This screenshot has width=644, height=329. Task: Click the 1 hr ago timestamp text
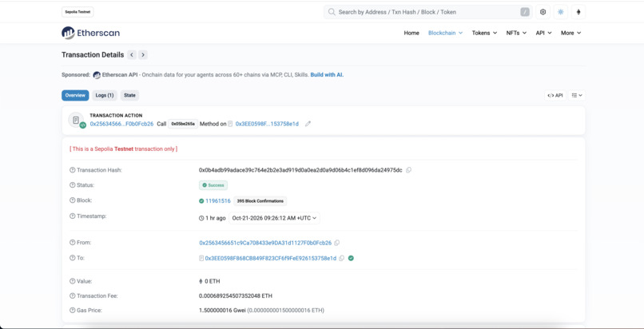[215, 218]
